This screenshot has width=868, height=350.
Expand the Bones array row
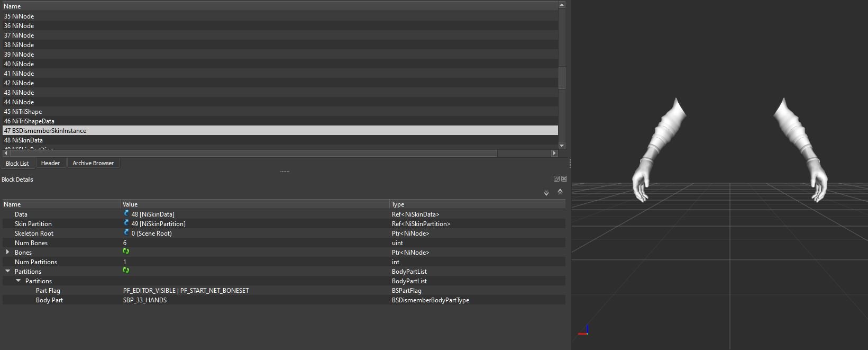[x=7, y=252]
